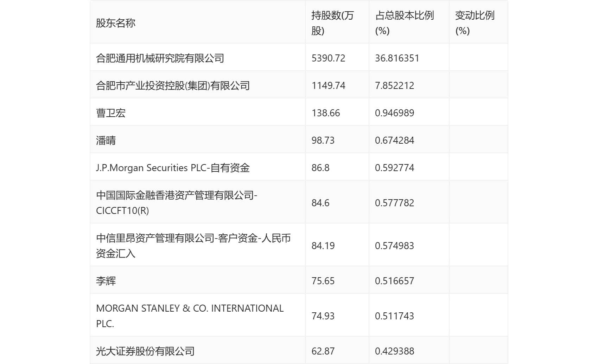Click the 持股数(万股) column header
Viewport: 598px width, 364px height.
(332, 23)
